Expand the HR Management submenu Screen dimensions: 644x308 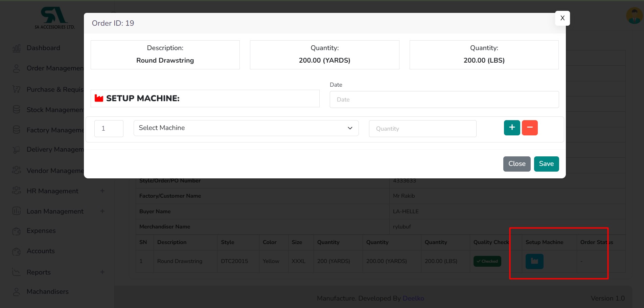[x=102, y=191]
